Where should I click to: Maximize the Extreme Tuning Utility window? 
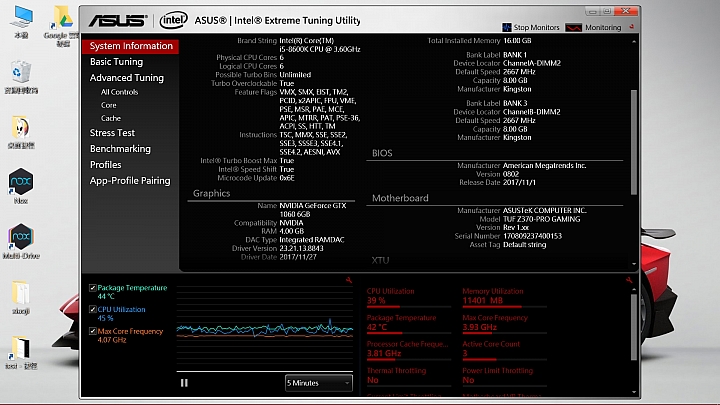pos(607,11)
